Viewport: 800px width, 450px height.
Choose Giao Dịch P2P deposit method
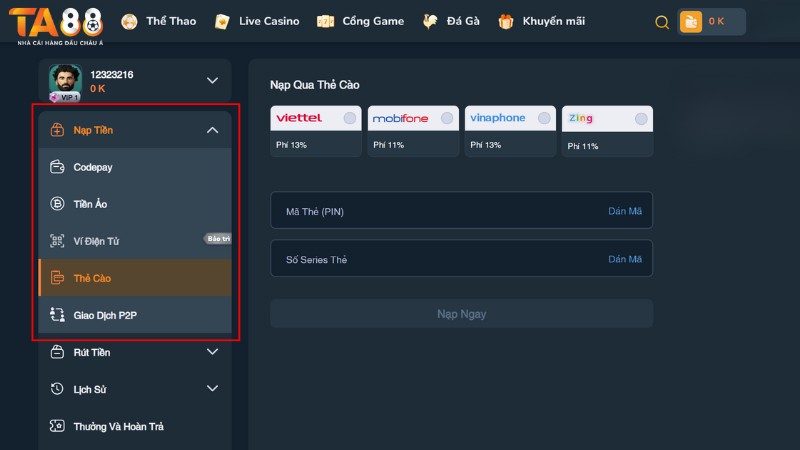tap(135, 315)
